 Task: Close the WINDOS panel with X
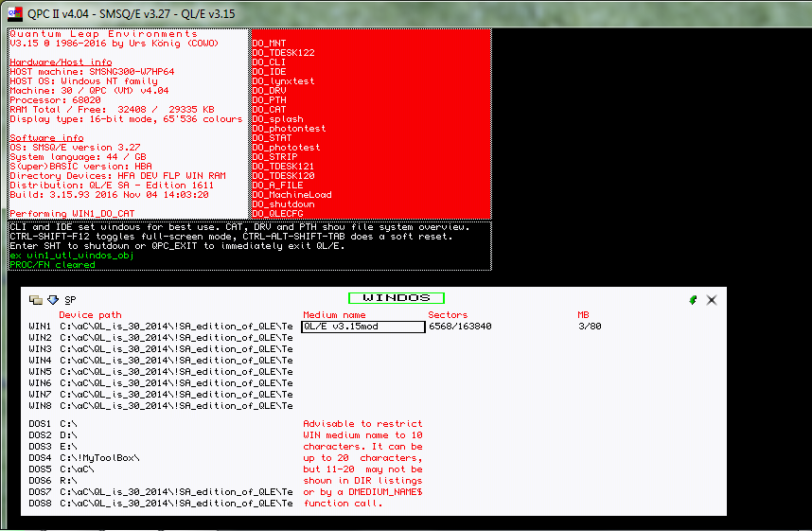712,300
